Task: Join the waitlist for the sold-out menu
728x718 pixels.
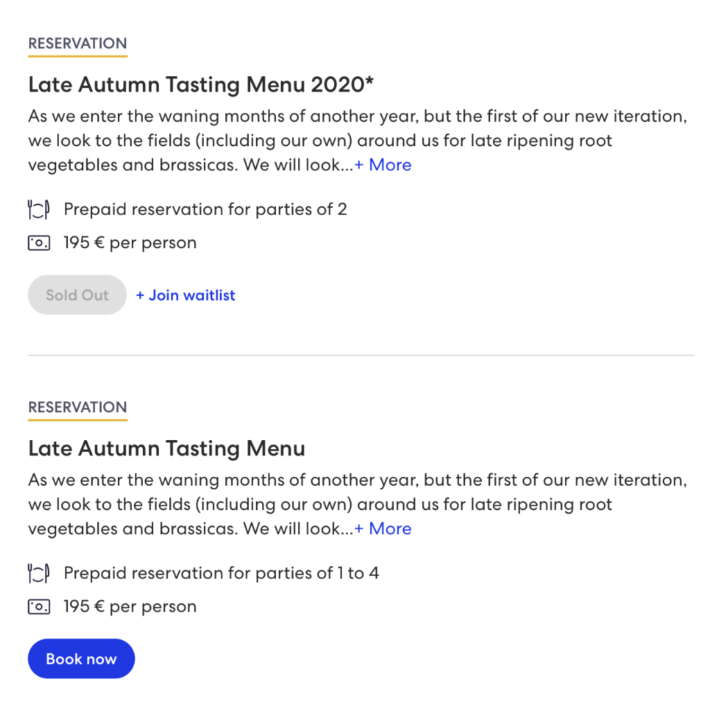Action: pos(186,295)
